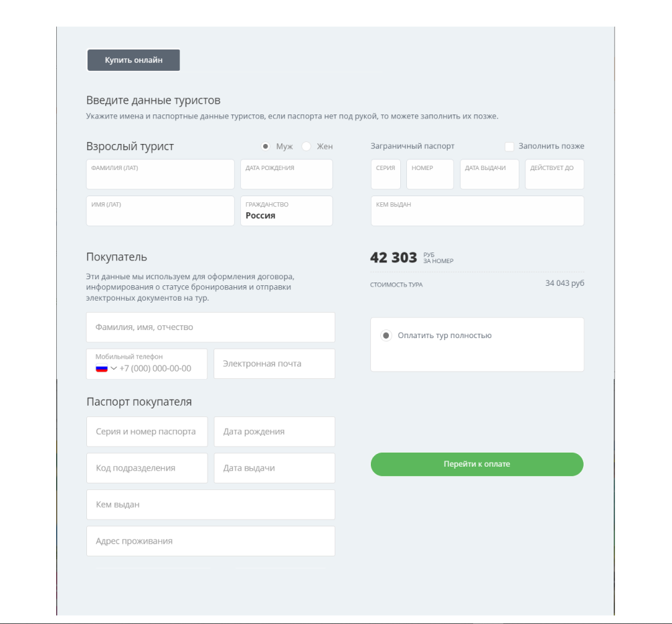Expand the phone country code chevron
This screenshot has width=672, height=624.
pyautogui.click(x=114, y=368)
